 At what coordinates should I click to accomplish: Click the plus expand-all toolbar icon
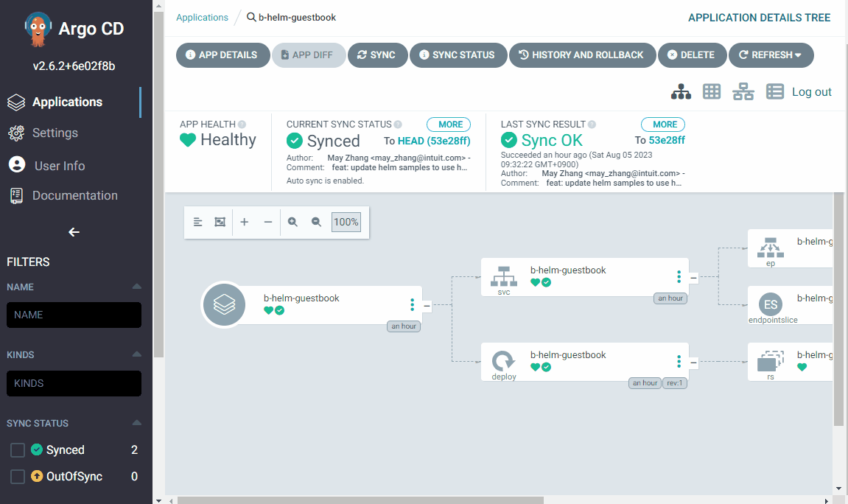[245, 223]
